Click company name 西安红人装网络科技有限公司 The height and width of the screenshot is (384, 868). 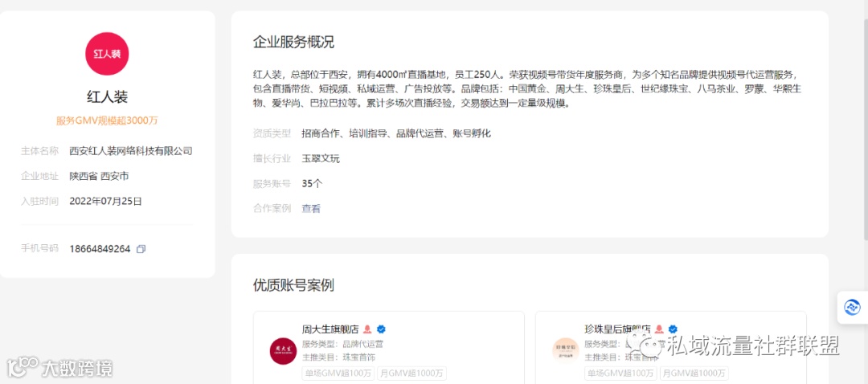131,150
